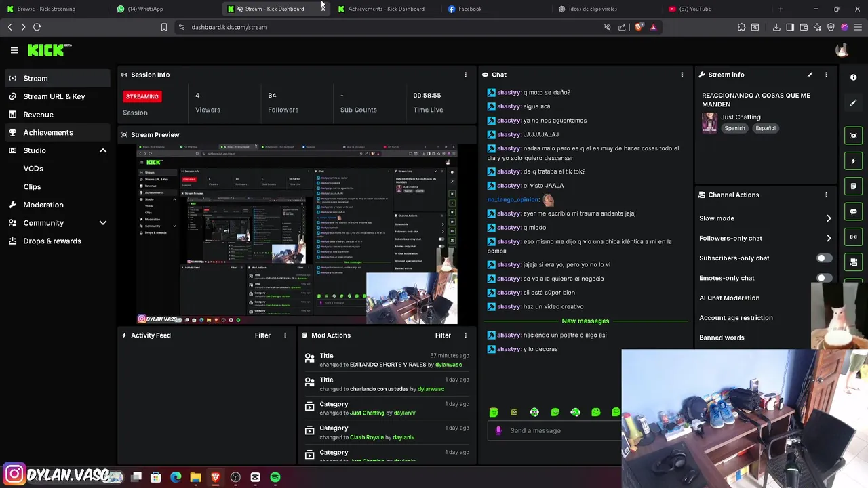Viewport: 868px width, 488px height.
Task: Click the address bar URL
Action: pyautogui.click(x=229, y=27)
